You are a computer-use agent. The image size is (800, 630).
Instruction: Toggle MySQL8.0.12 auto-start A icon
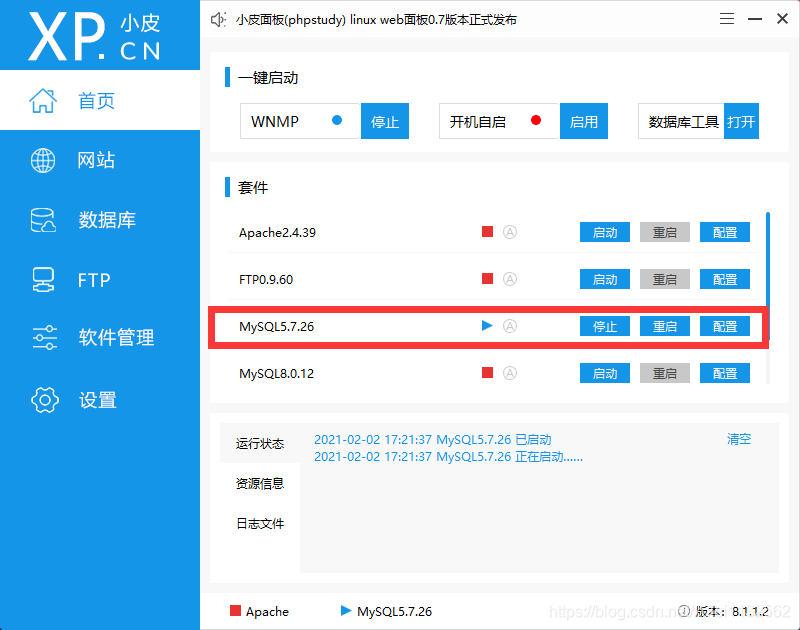(510, 373)
